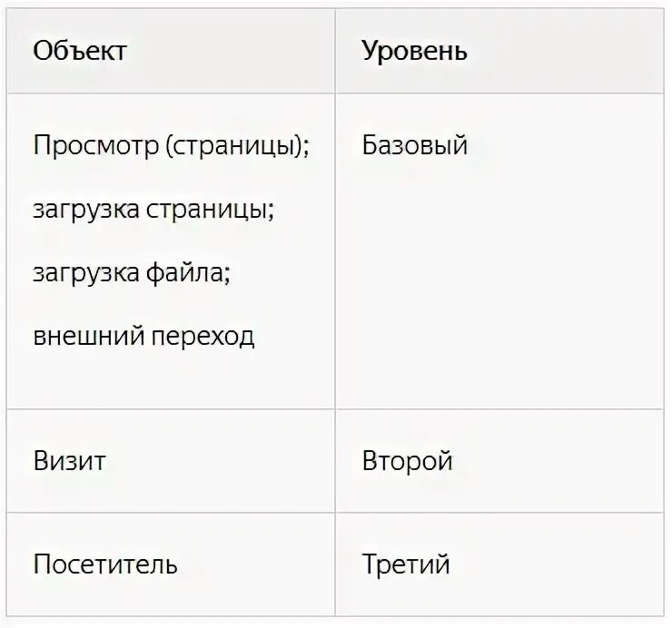Click the "загрузка страницы;" line
This screenshot has height=628, width=672.
click(x=153, y=210)
